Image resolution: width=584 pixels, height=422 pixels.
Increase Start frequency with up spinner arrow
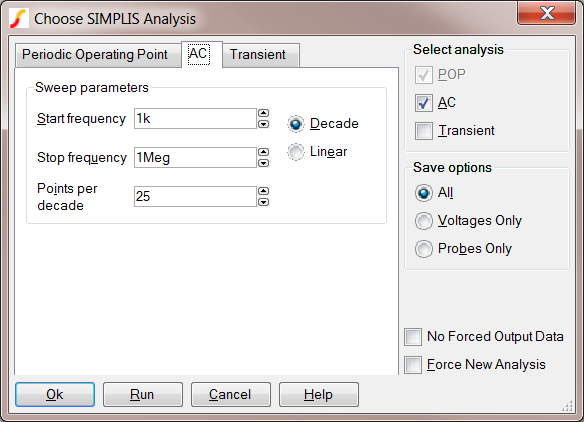[264, 113]
